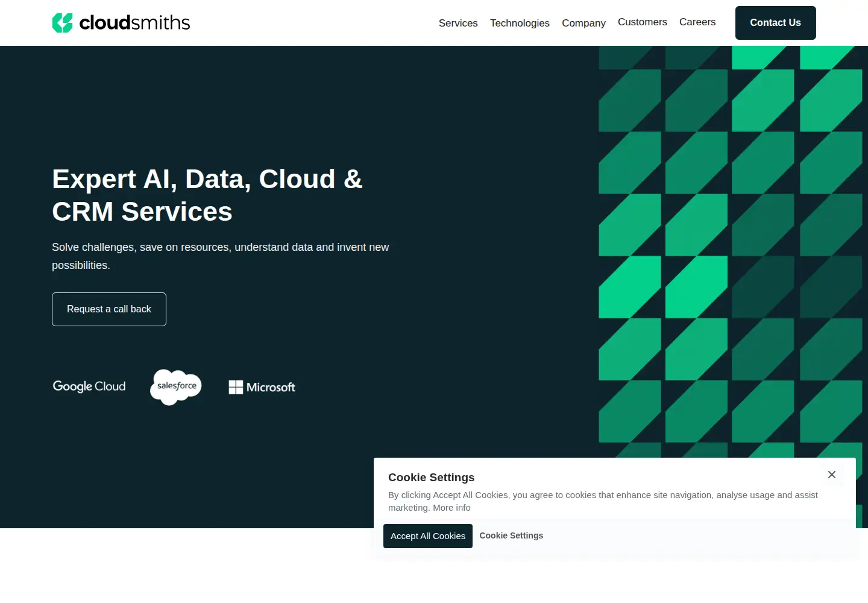Click the Expert AI, Data, Cloud heading
This screenshot has width=868, height=603.
click(x=207, y=195)
